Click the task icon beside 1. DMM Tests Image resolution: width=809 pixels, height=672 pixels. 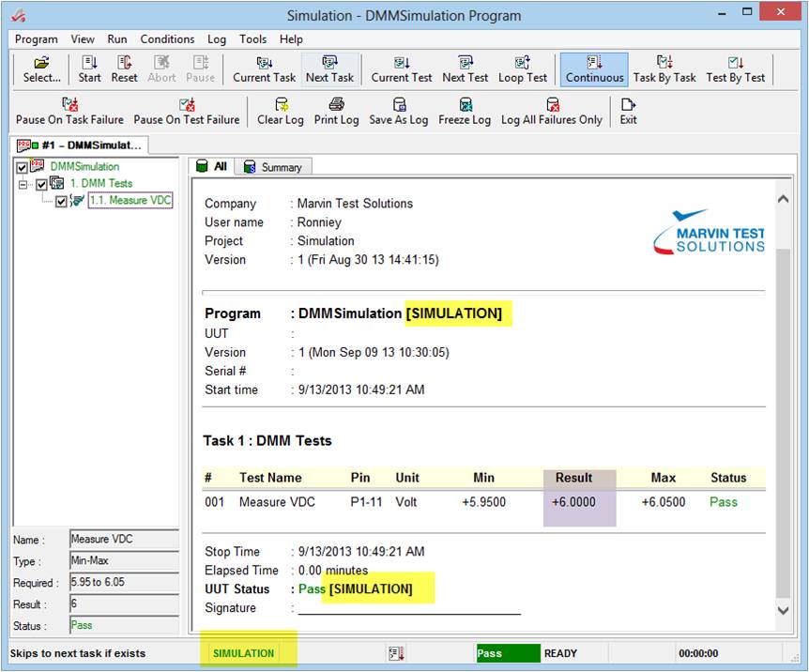point(57,183)
